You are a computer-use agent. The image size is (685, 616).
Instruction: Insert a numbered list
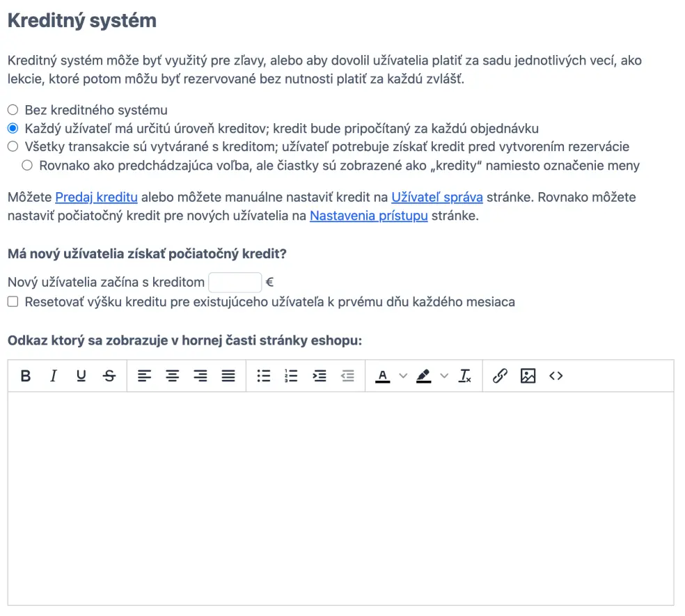291,377
